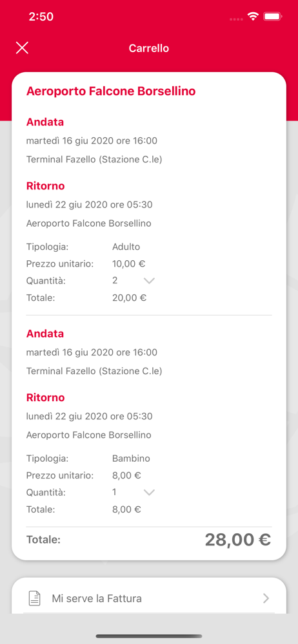This screenshot has height=644, width=298.
Task: Select the Mi serve la Fattura row
Action: coord(149,598)
